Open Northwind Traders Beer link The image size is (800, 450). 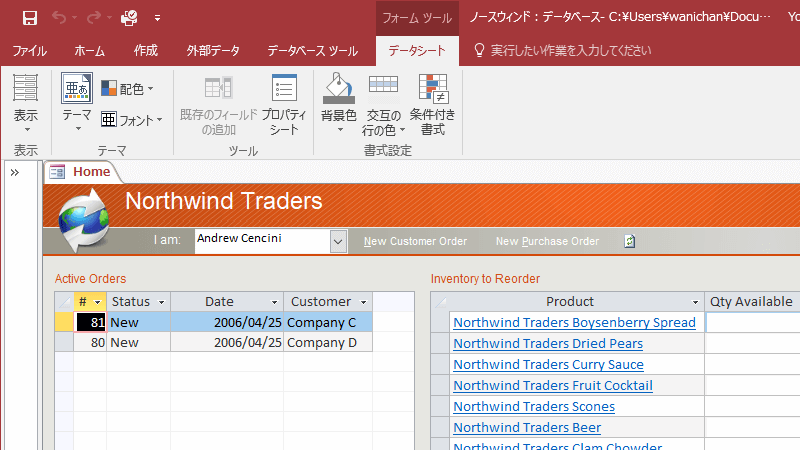point(527,427)
